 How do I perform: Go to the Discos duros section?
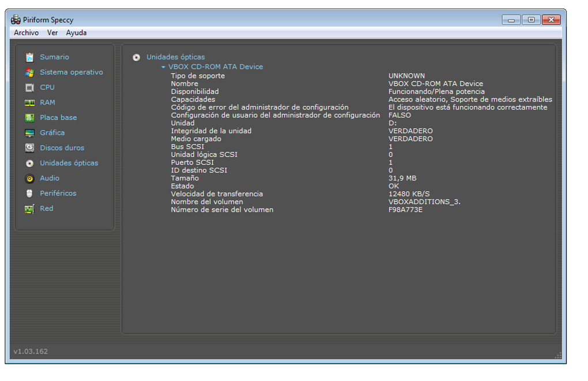(62, 148)
